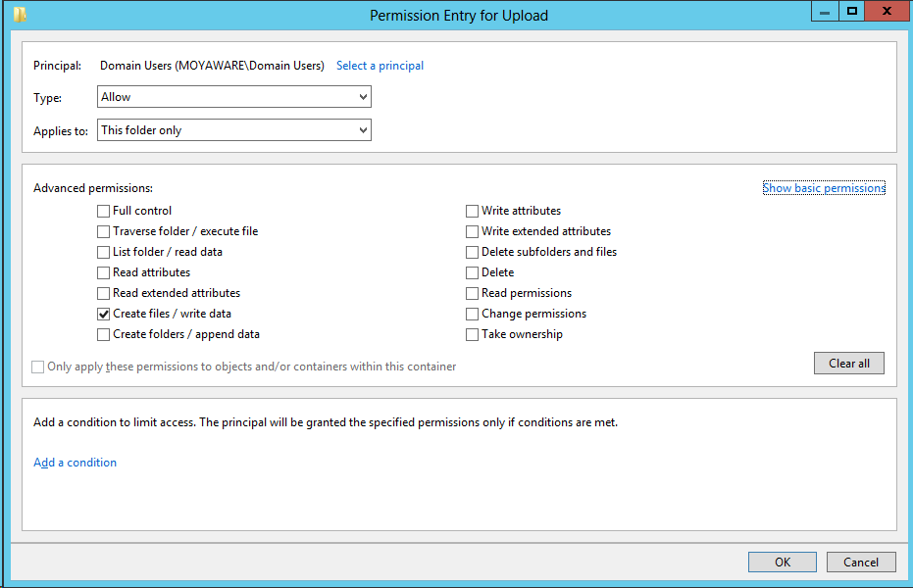
Task: Check the Take ownership permission
Action: click(x=472, y=334)
